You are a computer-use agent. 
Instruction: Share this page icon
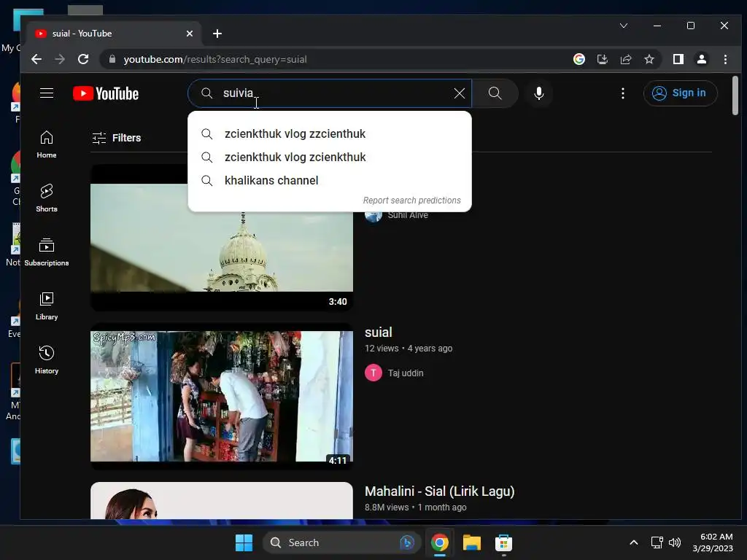[625, 59]
